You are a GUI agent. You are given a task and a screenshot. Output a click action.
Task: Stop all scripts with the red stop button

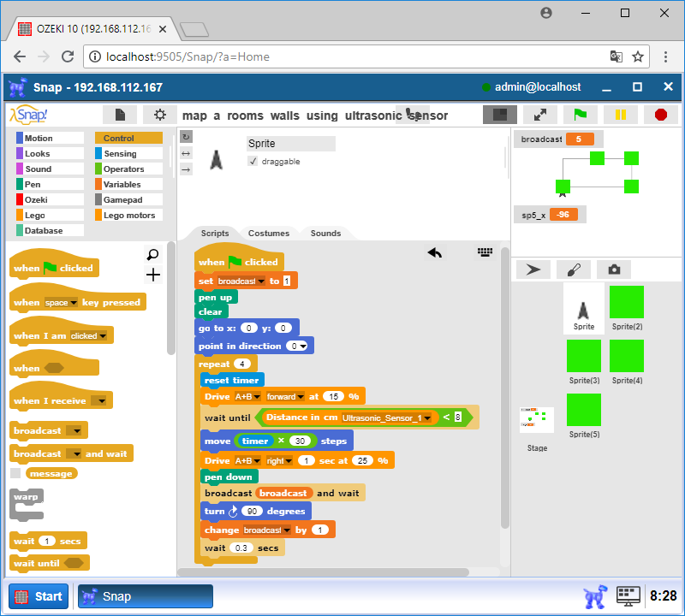(x=661, y=115)
